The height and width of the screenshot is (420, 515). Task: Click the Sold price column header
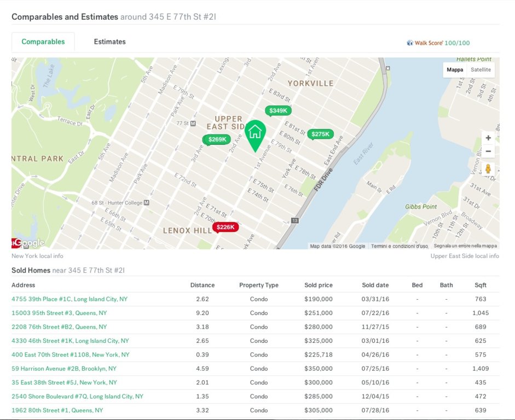click(319, 285)
